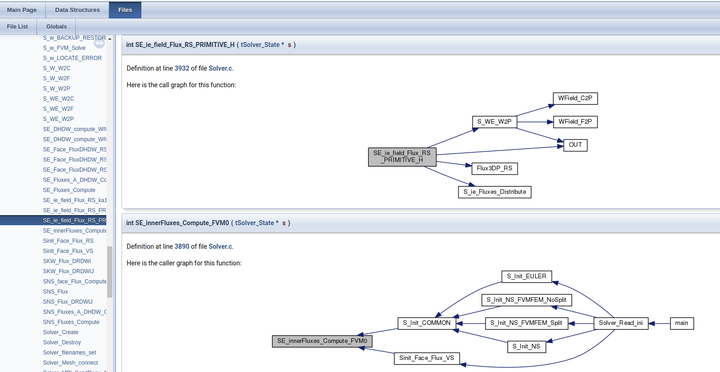This screenshot has width=720, height=372.
Task: Click the OUT node in call graph
Action: pos(575,145)
